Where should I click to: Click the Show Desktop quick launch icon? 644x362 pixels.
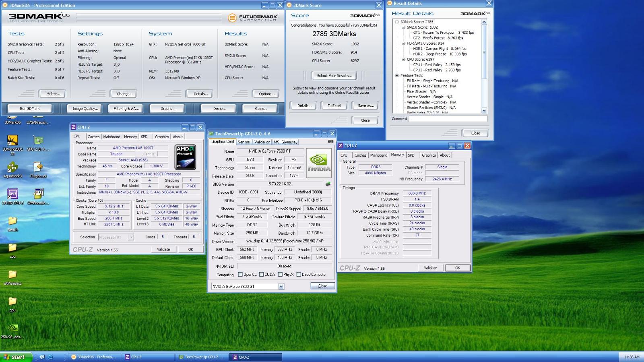[x=42, y=357]
